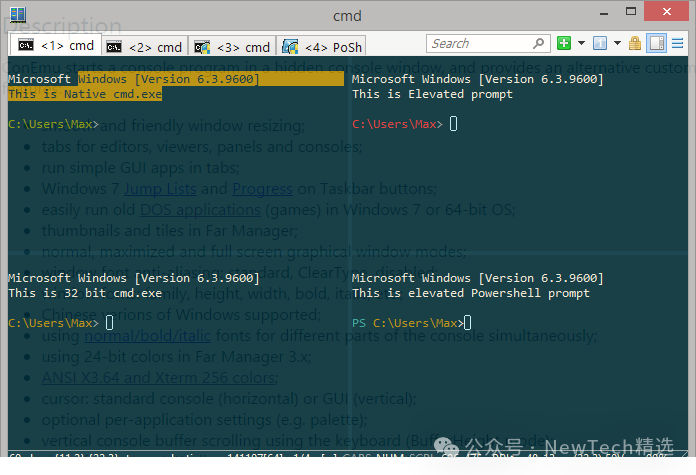Screen dimensions: 696x475
Task: Switch to the <2> cmd tab
Action: point(145,47)
